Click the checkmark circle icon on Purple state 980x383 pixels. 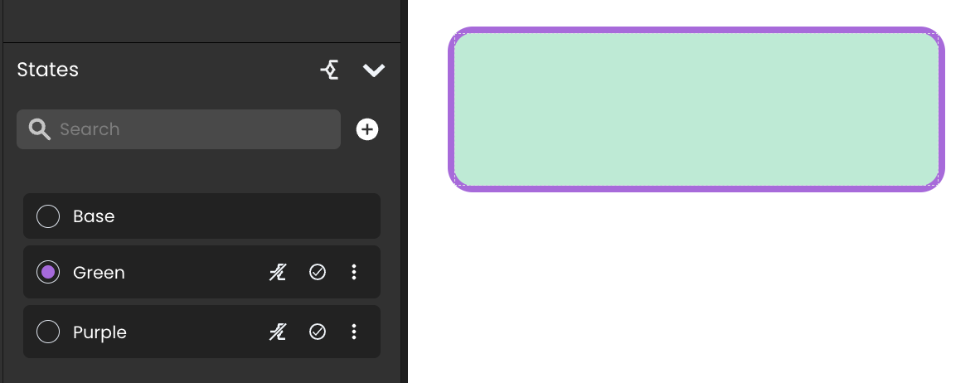(x=318, y=332)
